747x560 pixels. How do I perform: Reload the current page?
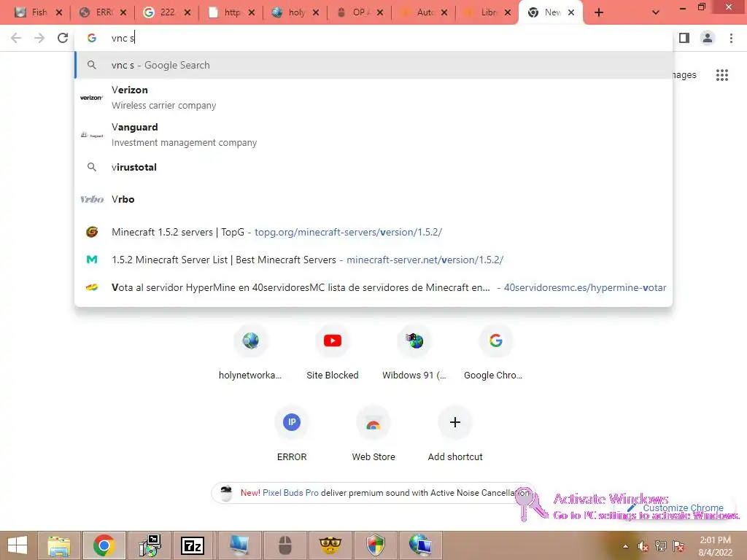[x=63, y=38]
